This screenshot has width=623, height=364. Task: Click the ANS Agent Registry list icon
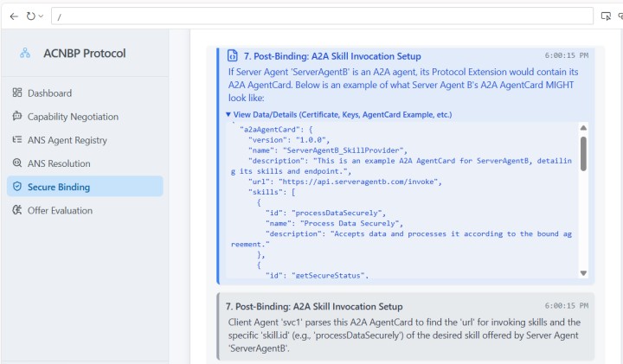pyautogui.click(x=17, y=140)
